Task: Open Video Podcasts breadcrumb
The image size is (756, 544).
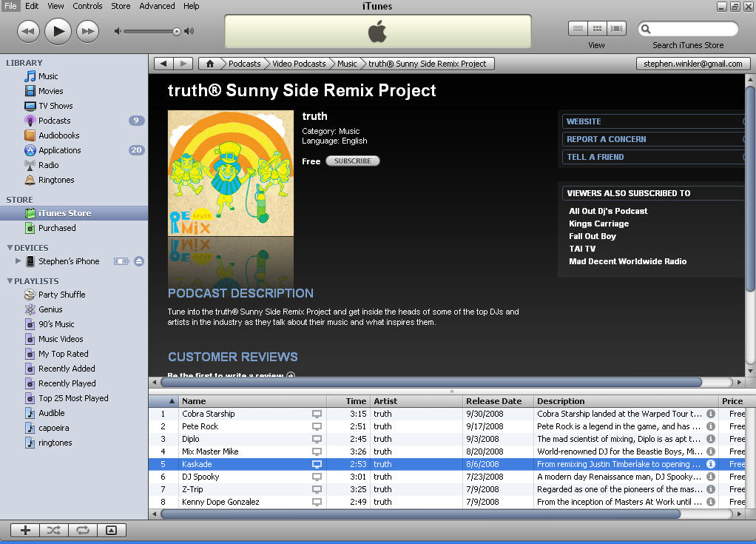Action: [299, 64]
